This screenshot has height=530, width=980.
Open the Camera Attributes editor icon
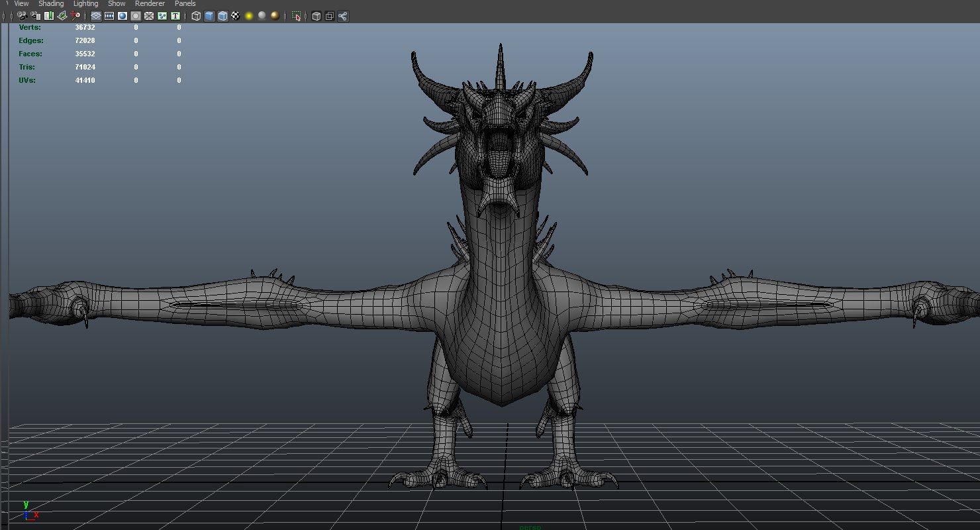click(35, 16)
